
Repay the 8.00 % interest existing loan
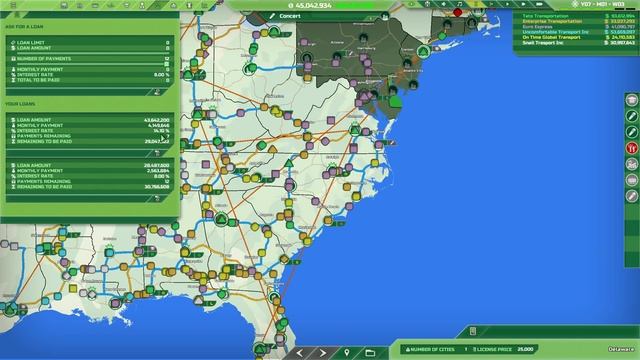click(x=157, y=198)
